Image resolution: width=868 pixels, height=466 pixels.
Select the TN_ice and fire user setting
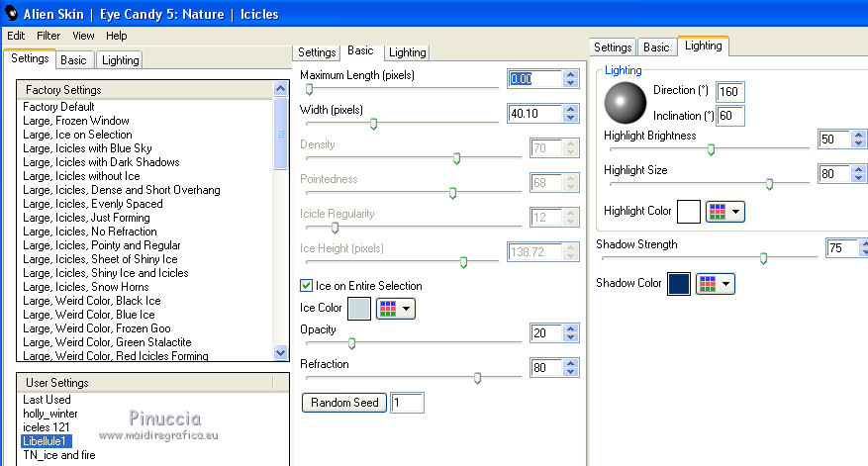(59, 455)
